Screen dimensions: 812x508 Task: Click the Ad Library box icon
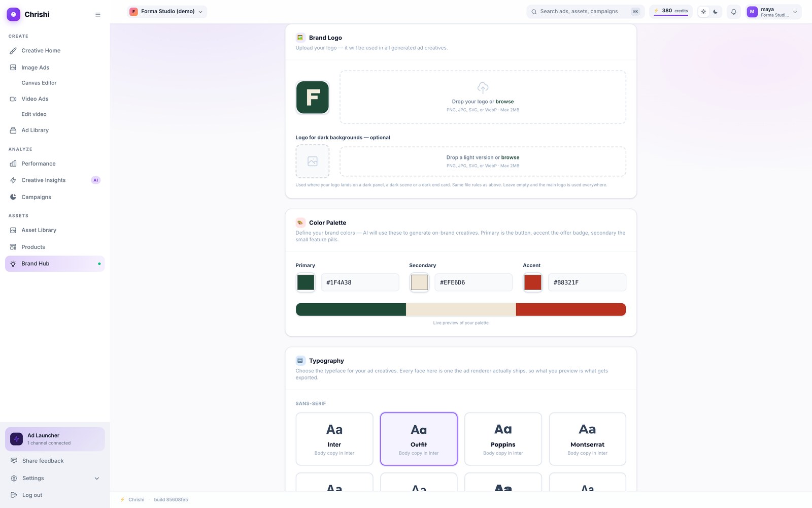(x=13, y=131)
